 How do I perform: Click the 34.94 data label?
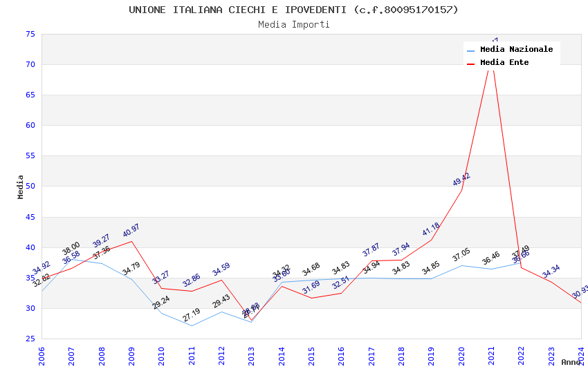click(x=371, y=267)
